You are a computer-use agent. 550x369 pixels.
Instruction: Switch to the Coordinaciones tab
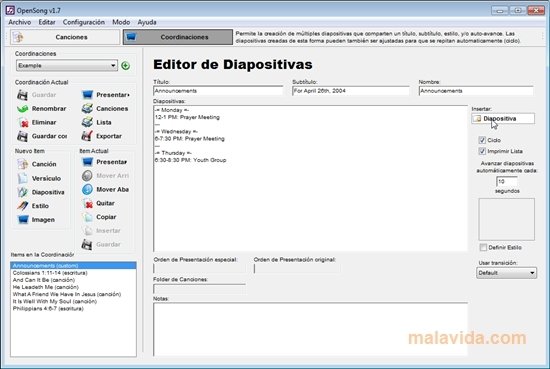(177, 37)
